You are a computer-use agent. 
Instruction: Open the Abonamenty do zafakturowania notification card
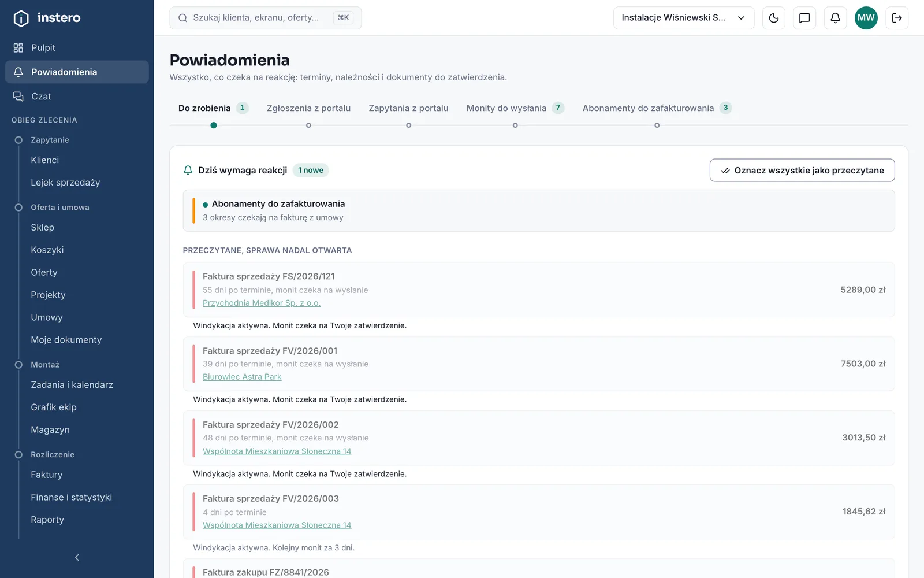pyautogui.click(x=539, y=210)
